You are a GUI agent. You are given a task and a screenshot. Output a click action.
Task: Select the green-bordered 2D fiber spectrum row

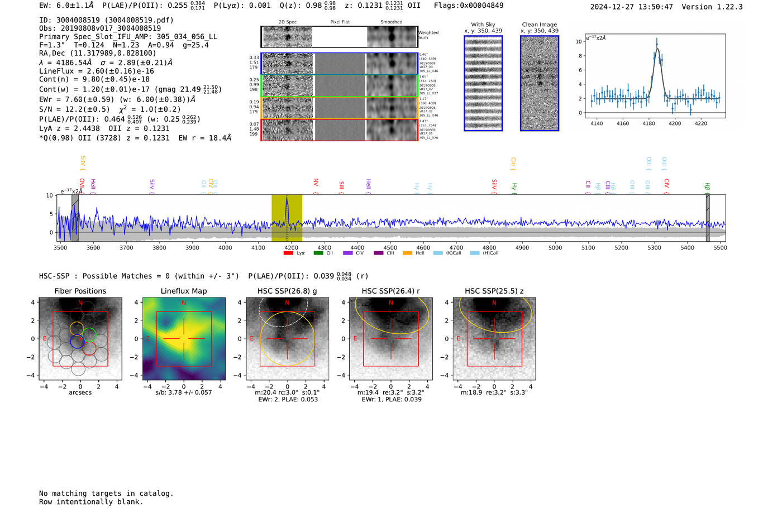tap(340, 86)
